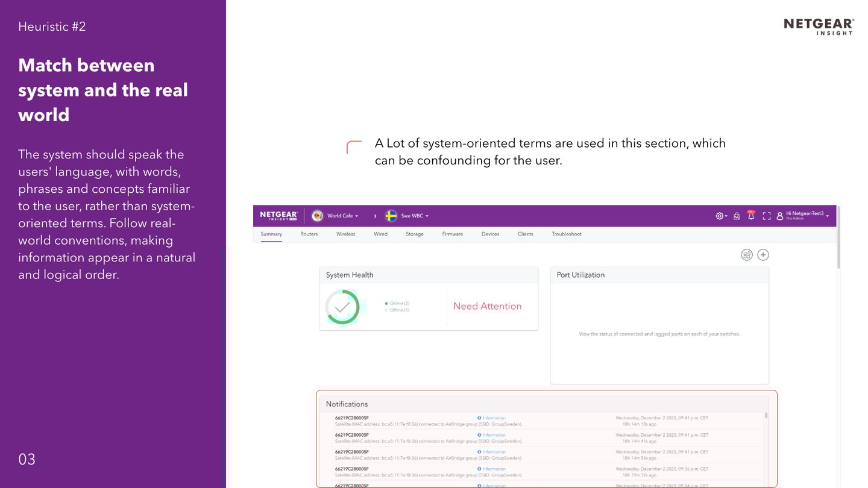The height and width of the screenshot is (488, 868).
Task: Click the Satellite message in the 18h 14m 41s row
Action: [x=429, y=441]
